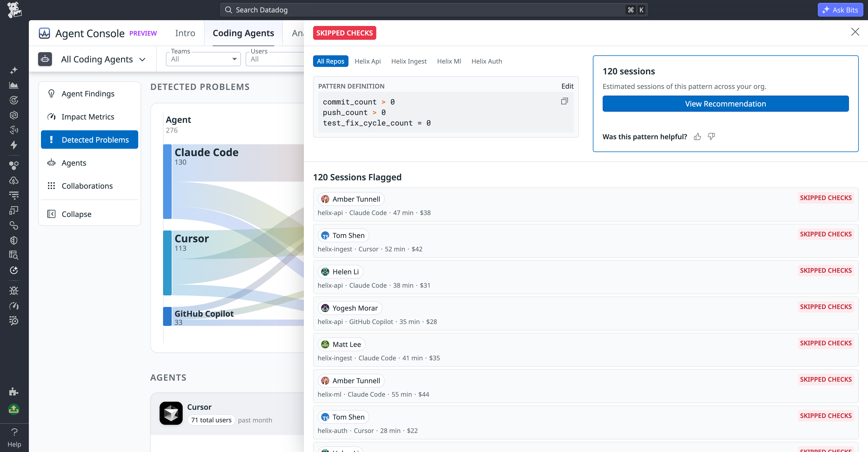This screenshot has height=452, width=868.
Task: Click the Cursor teal Sankey bar
Action: (x=168, y=263)
